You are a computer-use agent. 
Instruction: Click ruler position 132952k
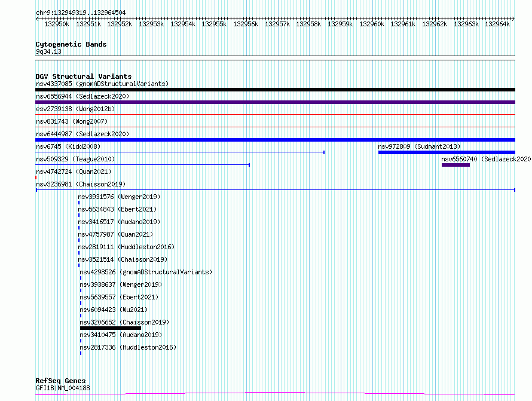[x=120, y=24]
